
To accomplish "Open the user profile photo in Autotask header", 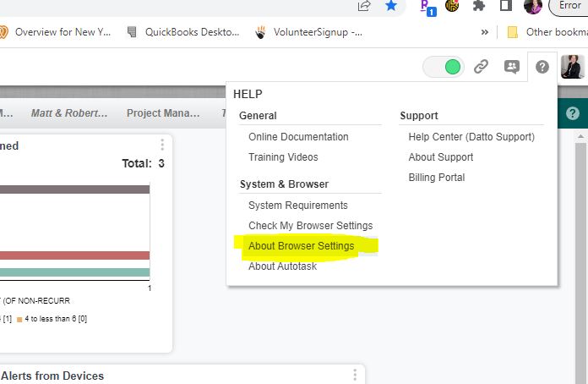I will [572, 67].
